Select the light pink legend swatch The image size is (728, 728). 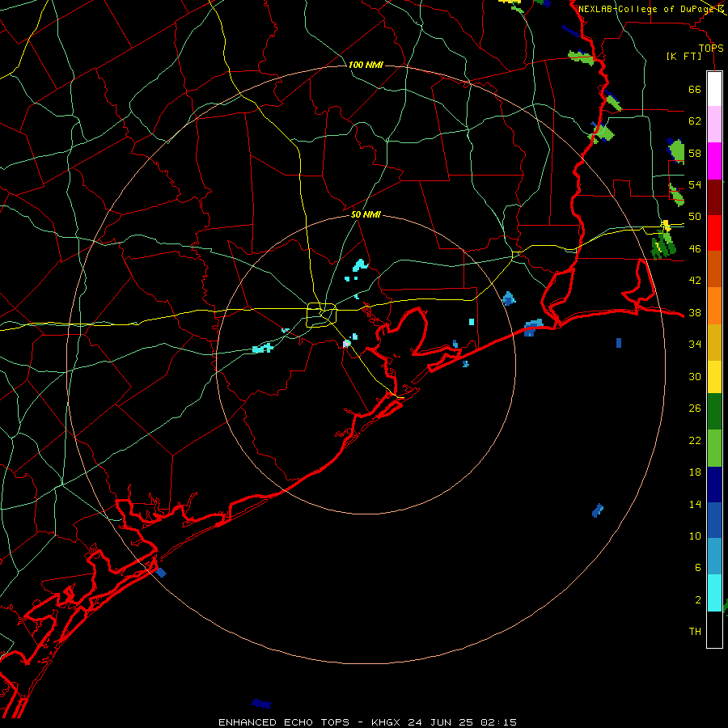714,125
